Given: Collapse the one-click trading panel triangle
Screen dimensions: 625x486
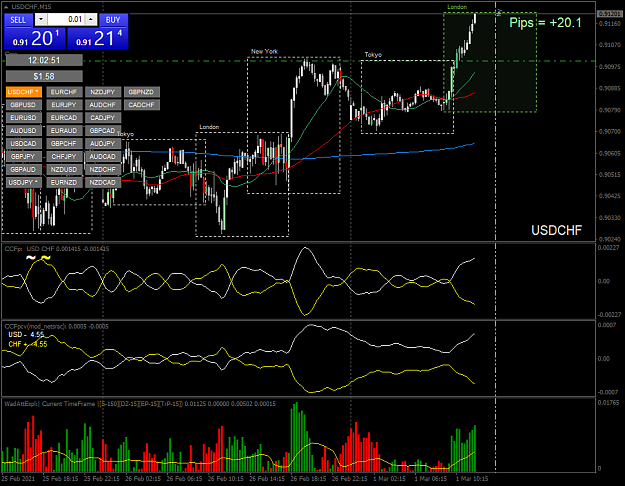Looking at the screenshot, I should (6, 7).
